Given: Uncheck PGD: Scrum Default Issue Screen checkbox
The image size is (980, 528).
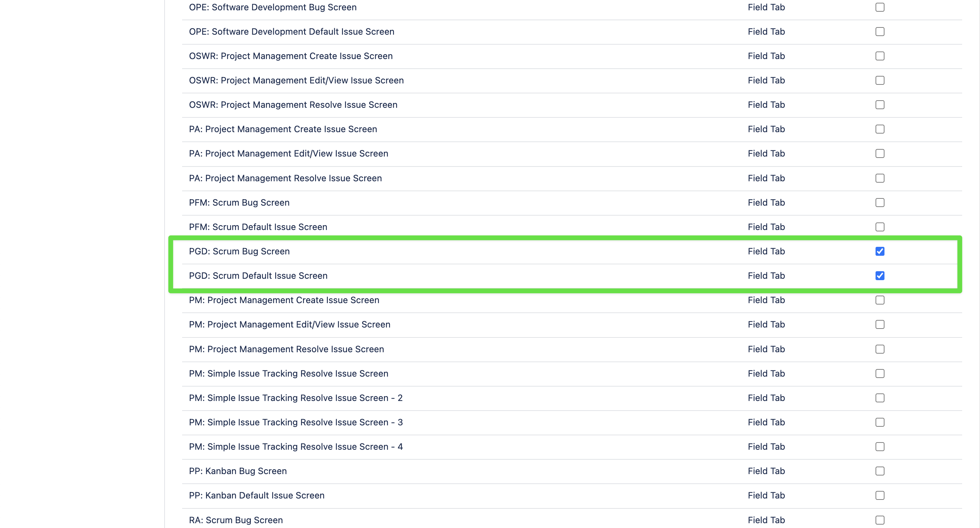Looking at the screenshot, I should [880, 276].
